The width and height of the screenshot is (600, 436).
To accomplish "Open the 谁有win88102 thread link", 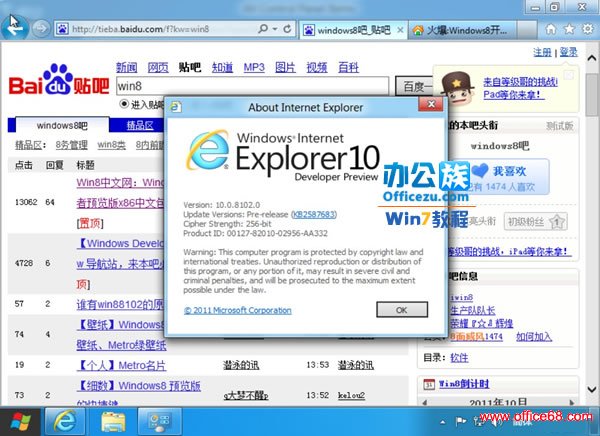I will coord(120,305).
